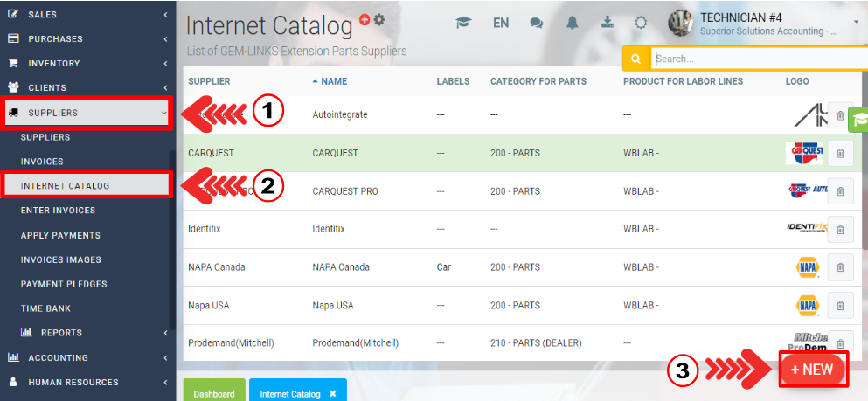868x401 pixels.
Task: Click the yellow search magnifier icon
Action: coord(635,59)
